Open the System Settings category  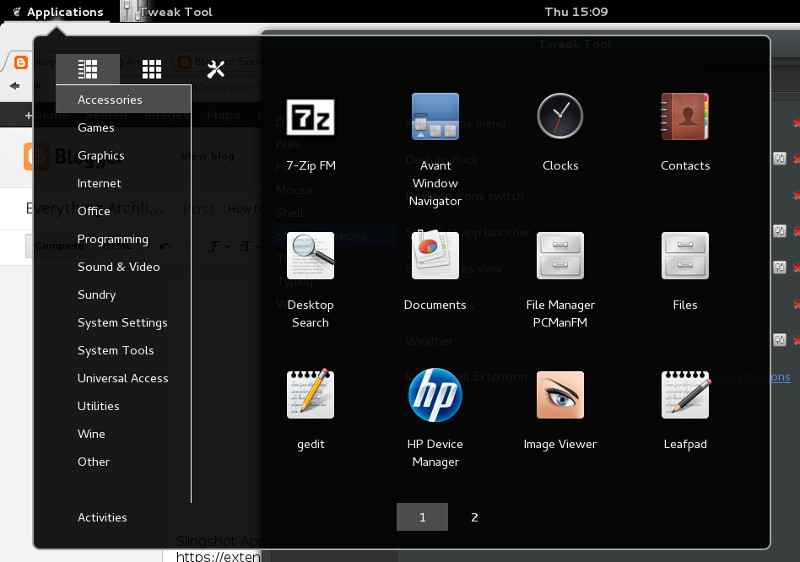click(x=122, y=322)
